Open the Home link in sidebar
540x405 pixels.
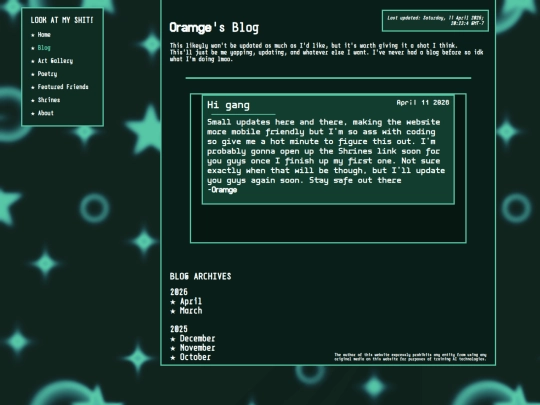[x=44, y=35]
